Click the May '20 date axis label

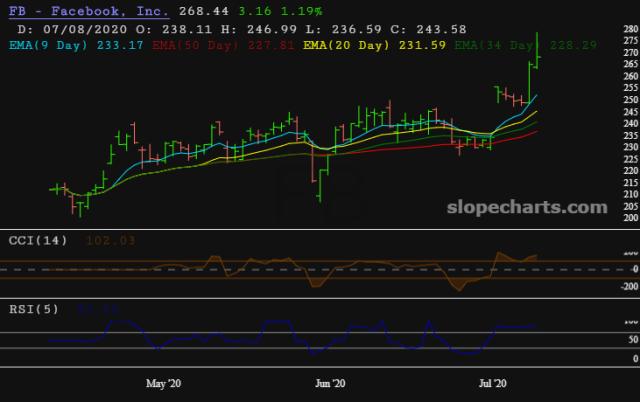coord(164,383)
